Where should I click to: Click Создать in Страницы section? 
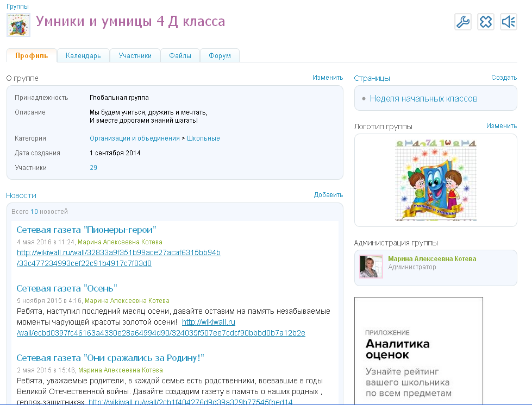(x=504, y=78)
